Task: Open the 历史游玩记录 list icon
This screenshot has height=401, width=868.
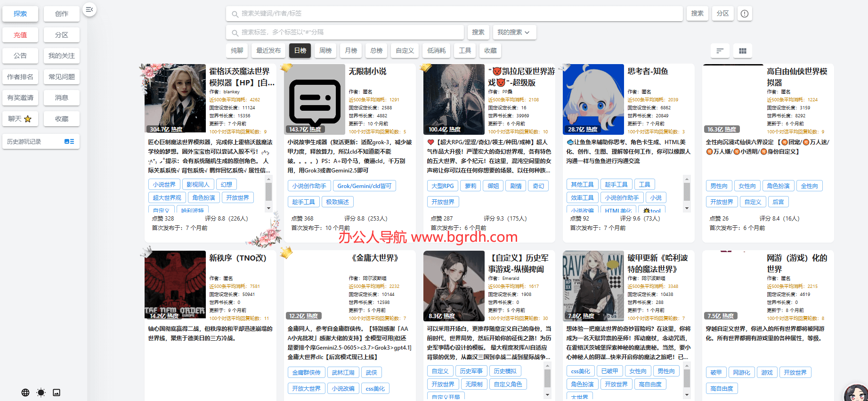Action: tap(69, 141)
